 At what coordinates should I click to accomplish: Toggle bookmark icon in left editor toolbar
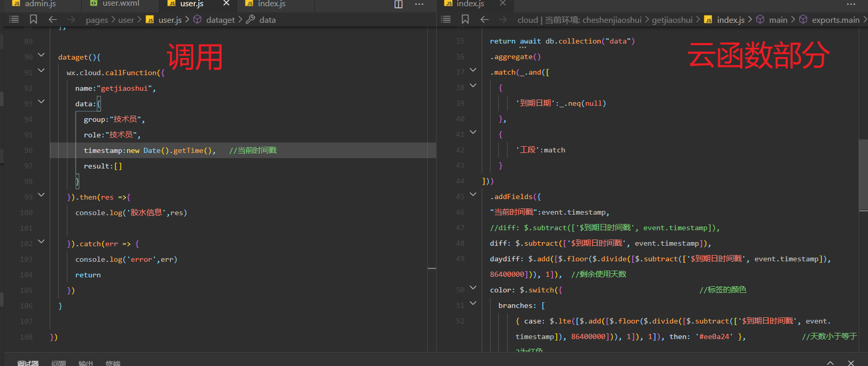(x=33, y=19)
